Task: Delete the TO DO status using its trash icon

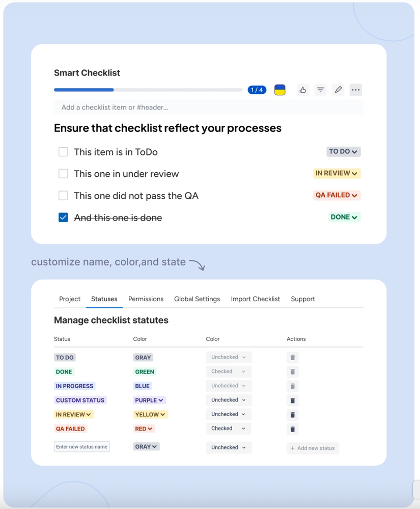Action: 292,357
